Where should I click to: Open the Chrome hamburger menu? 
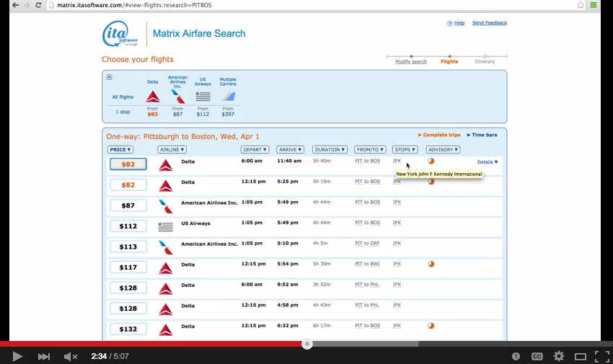[594, 5]
